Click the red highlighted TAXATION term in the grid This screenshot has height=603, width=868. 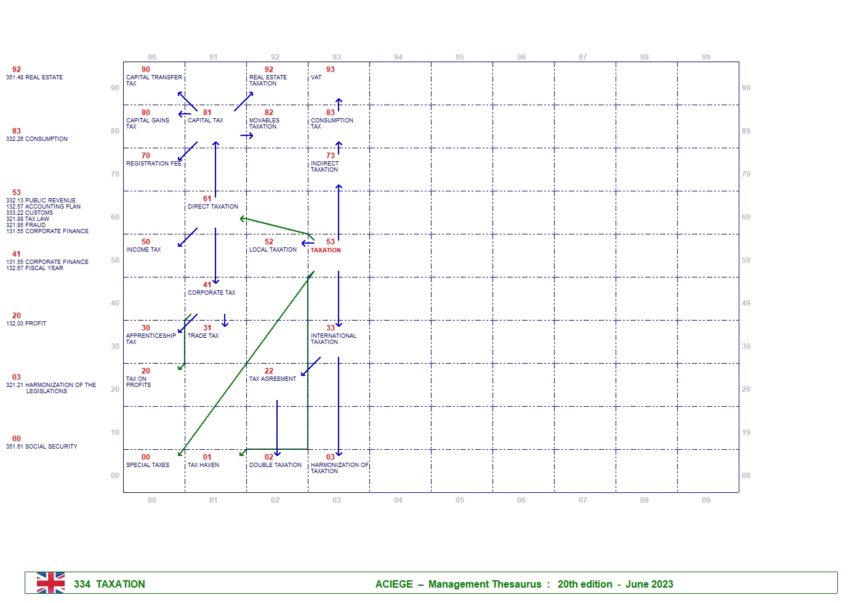[325, 250]
